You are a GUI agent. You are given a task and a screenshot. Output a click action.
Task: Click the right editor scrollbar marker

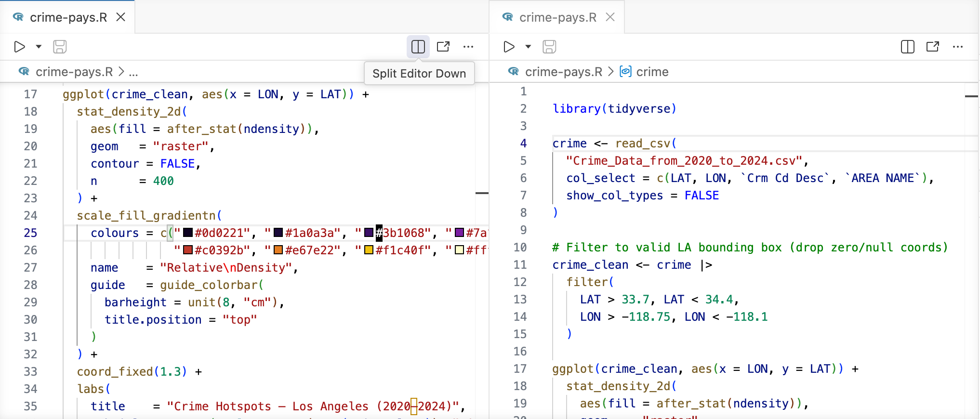click(972, 96)
